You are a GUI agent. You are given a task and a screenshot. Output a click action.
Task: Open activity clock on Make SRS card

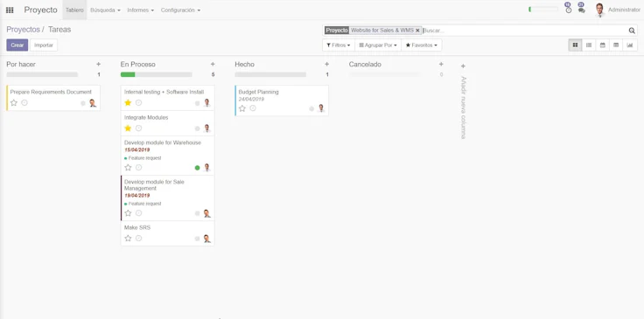coord(138,239)
